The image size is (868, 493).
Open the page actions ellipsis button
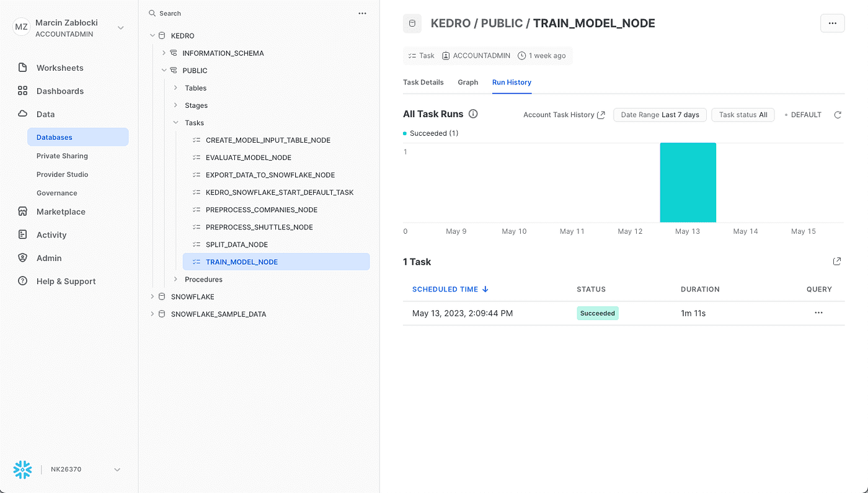point(832,24)
